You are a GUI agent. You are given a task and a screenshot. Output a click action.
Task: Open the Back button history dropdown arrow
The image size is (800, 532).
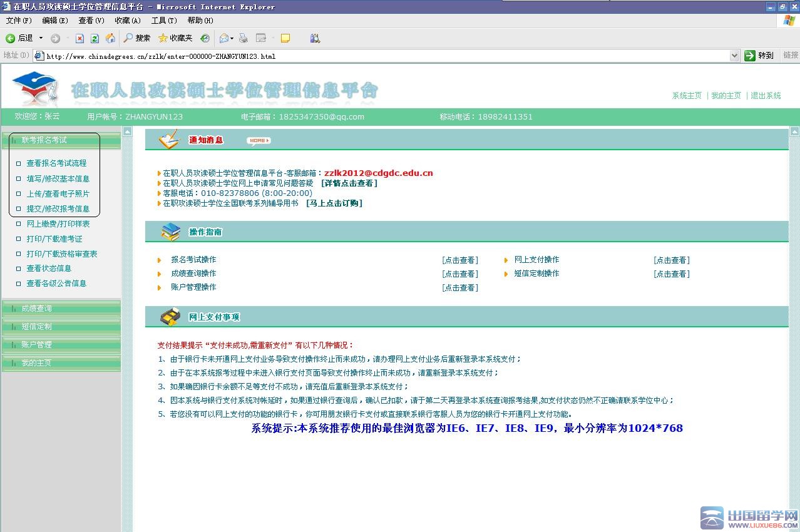(41, 38)
